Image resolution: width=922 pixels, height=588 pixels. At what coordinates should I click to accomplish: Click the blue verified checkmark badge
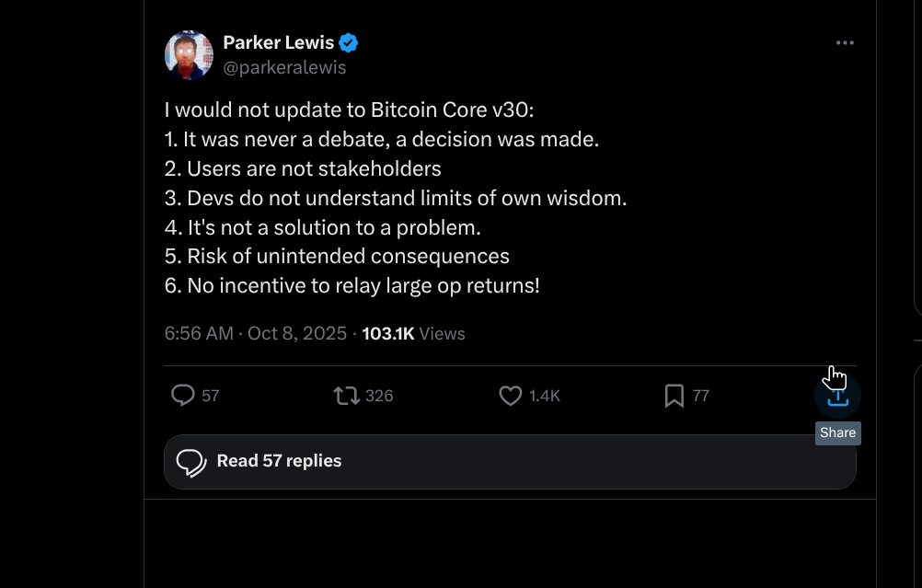click(349, 42)
